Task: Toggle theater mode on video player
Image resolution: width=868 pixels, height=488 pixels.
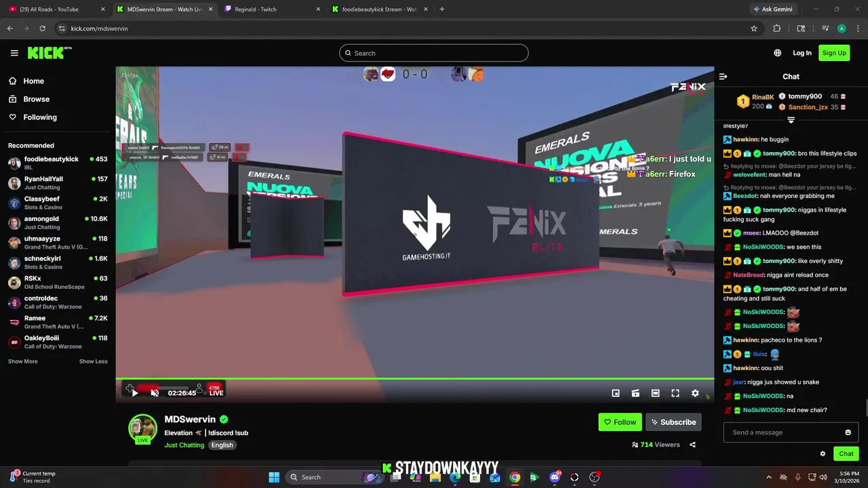Action: [x=655, y=393]
